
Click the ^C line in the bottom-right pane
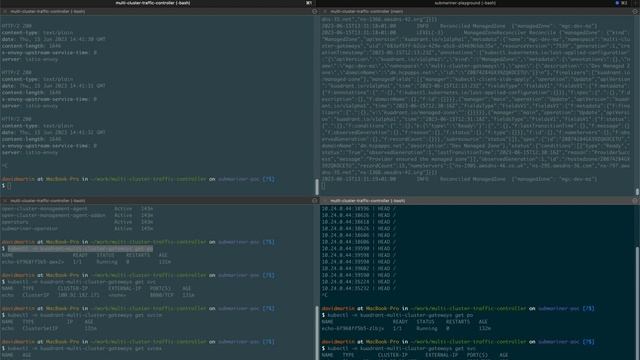pos(324,295)
